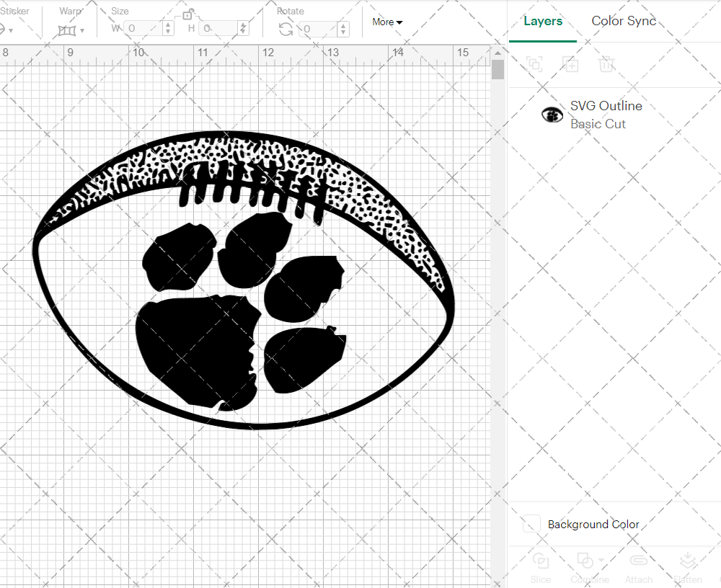Screen dimensions: 721x588
Task: Open the More dropdown menu
Action: 387,22
